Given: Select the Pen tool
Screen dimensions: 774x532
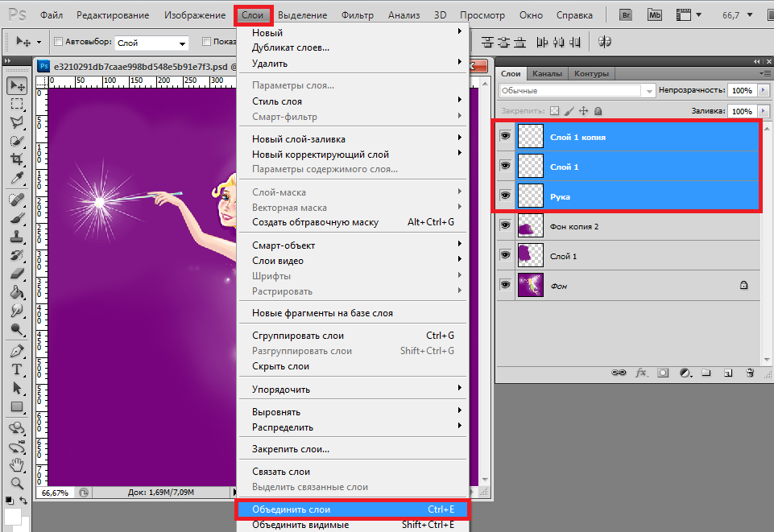Looking at the screenshot, I should [x=16, y=351].
